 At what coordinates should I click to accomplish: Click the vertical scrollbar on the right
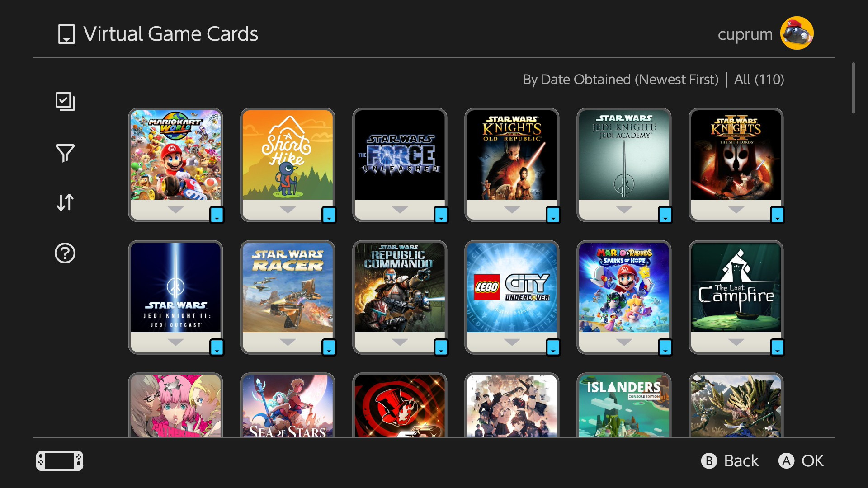(854, 88)
